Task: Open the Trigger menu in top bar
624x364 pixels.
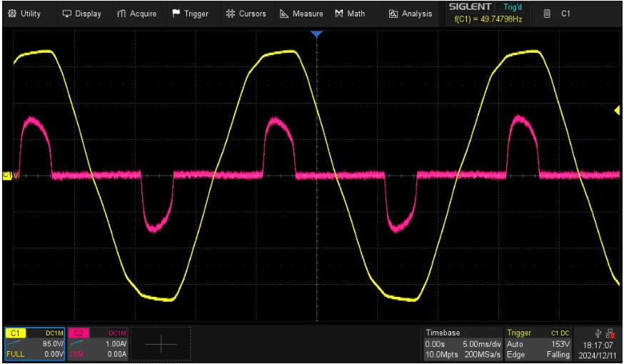Action: pos(190,14)
